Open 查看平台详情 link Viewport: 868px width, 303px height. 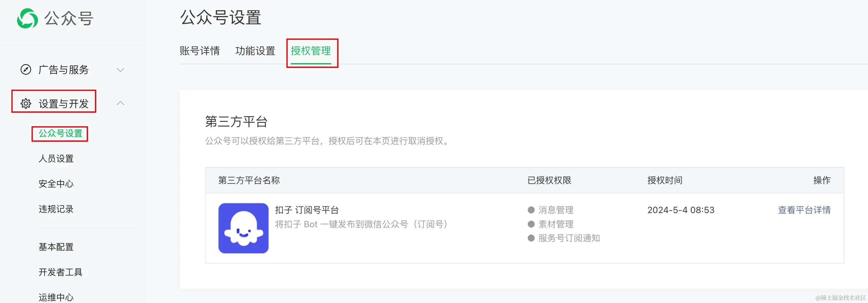(804, 210)
